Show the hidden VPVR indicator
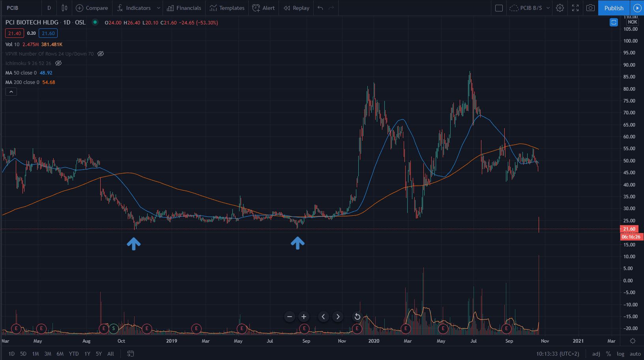The image size is (644, 360). [101, 54]
